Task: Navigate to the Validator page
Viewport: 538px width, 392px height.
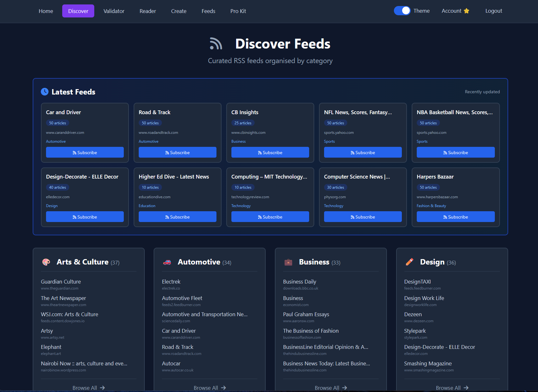Action: pyautogui.click(x=114, y=11)
